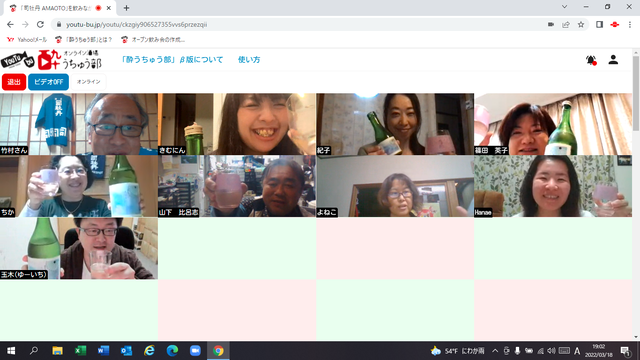640x360 pixels.
Task: Click the camera indicator in address bar
Action: (551, 24)
